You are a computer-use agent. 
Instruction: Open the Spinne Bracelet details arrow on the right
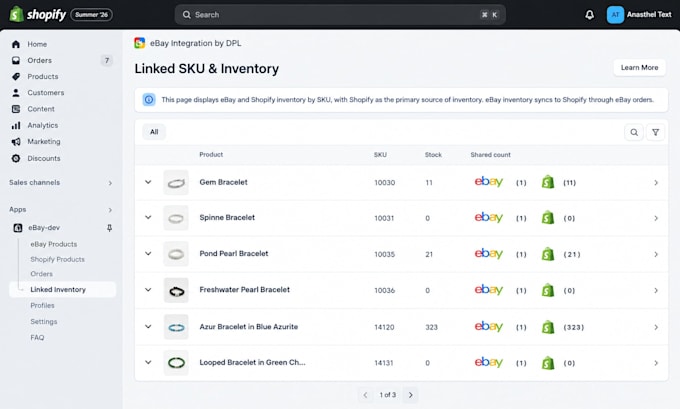(656, 218)
